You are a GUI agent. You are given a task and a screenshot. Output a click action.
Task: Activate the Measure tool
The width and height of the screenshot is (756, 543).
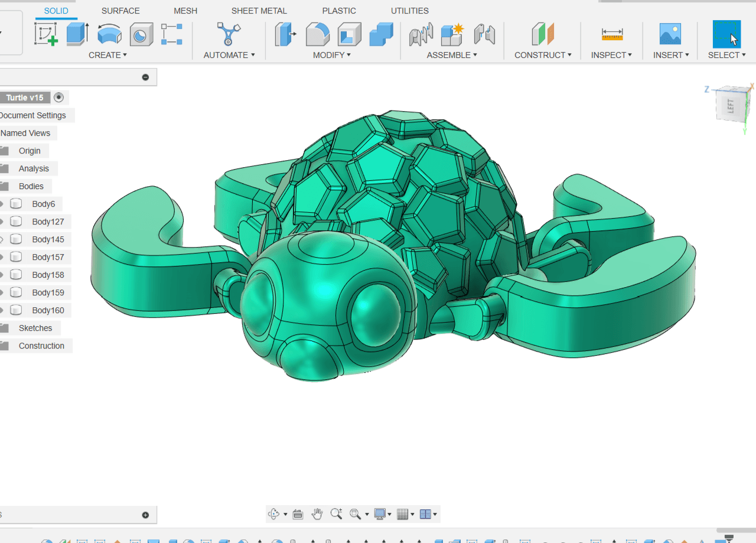612,34
